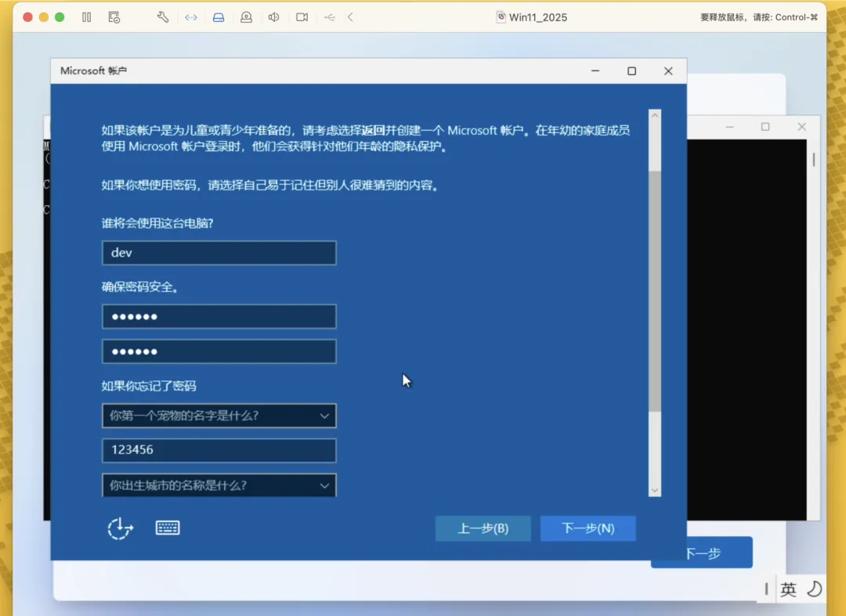
Task: Click the 谁将会使用这台电脑? label
Action: (x=157, y=223)
